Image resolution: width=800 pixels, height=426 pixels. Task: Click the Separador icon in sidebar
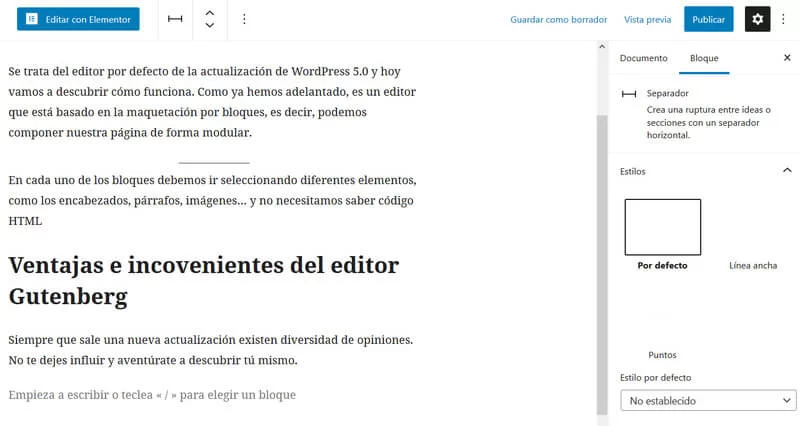pos(629,94)
